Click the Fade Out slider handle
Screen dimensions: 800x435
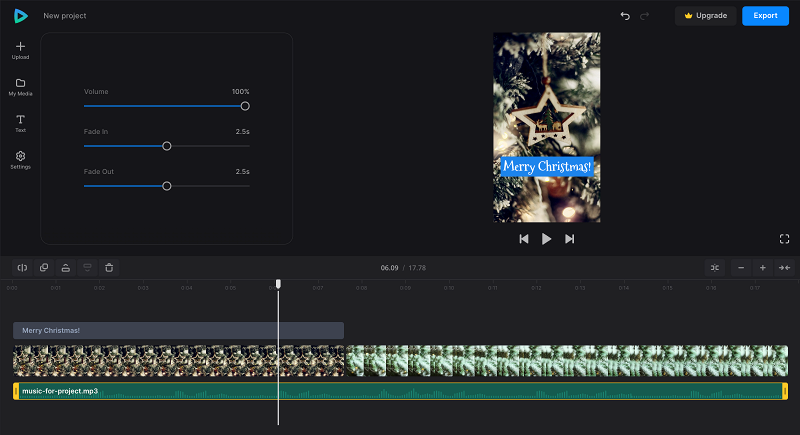tap(167, 186)
